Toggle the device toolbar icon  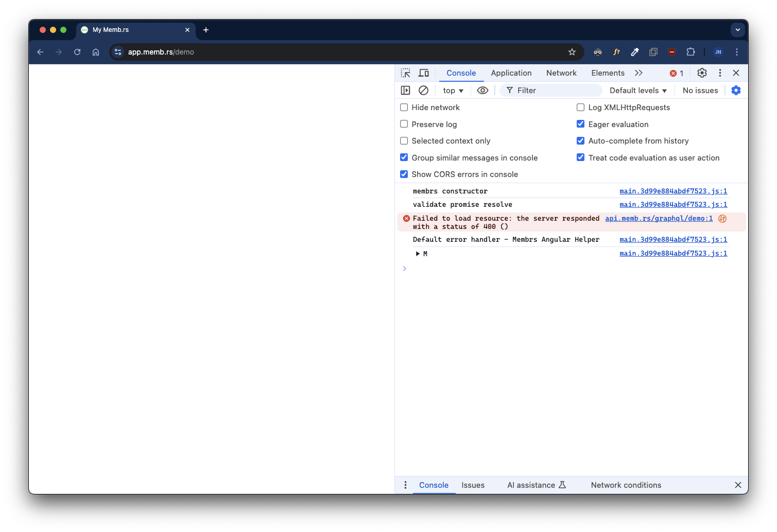[424, 73]
